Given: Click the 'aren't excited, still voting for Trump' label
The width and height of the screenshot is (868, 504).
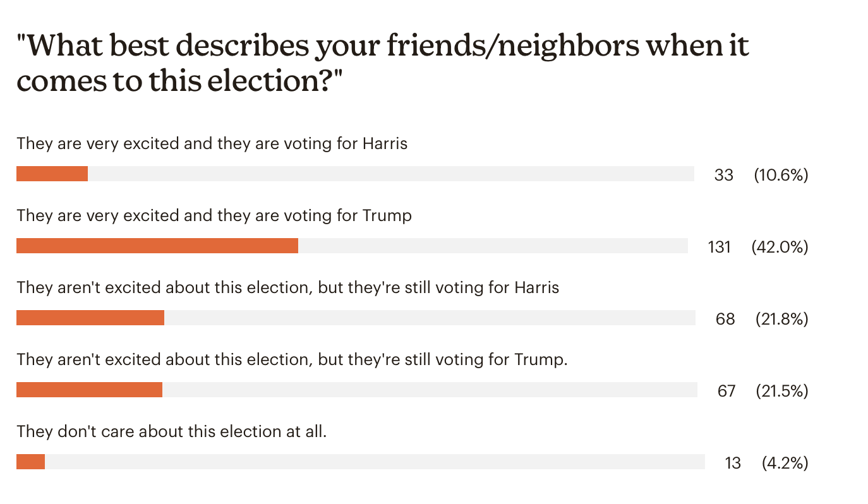Looking at the screenshot, I should point(292,359).
